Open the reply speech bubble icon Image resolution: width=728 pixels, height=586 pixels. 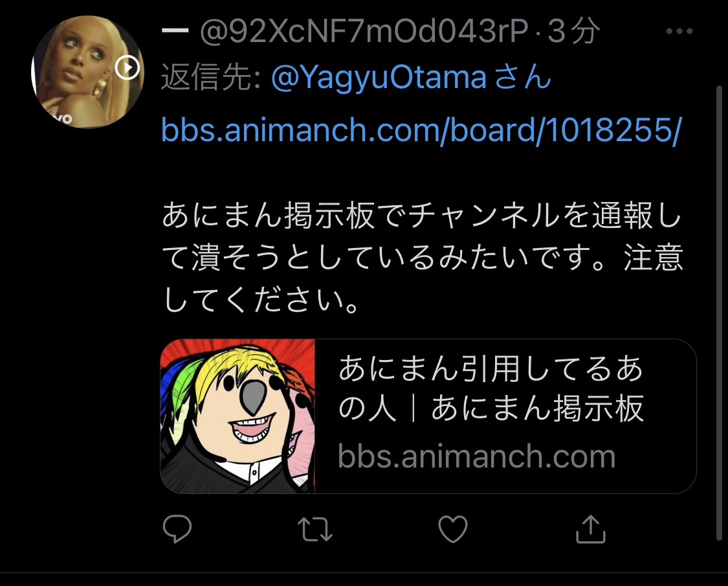(177, 529)
